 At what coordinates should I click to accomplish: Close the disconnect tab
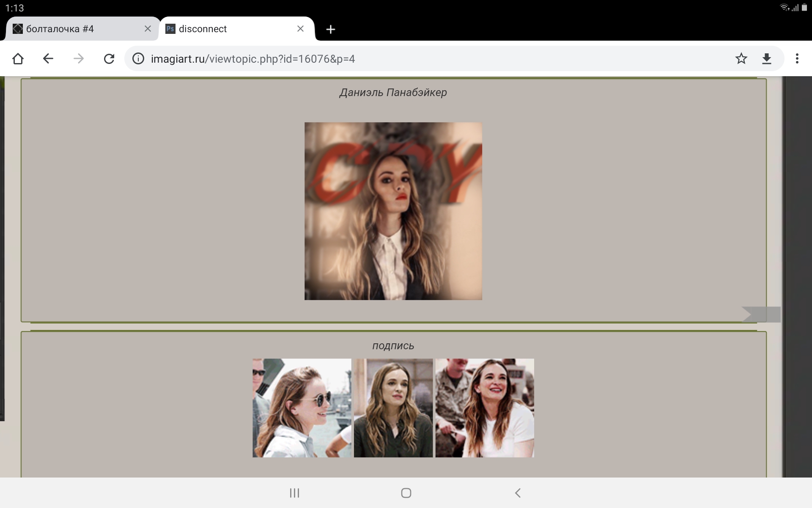coord(300,28)
